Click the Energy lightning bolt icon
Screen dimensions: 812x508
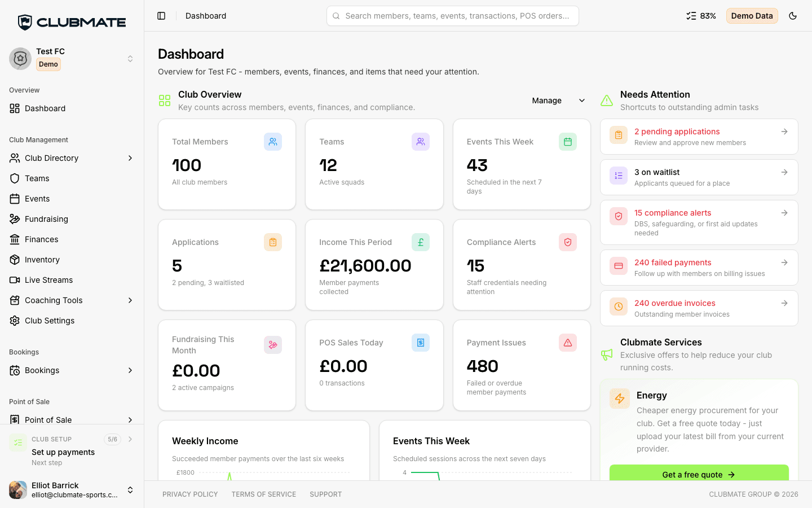620,398
